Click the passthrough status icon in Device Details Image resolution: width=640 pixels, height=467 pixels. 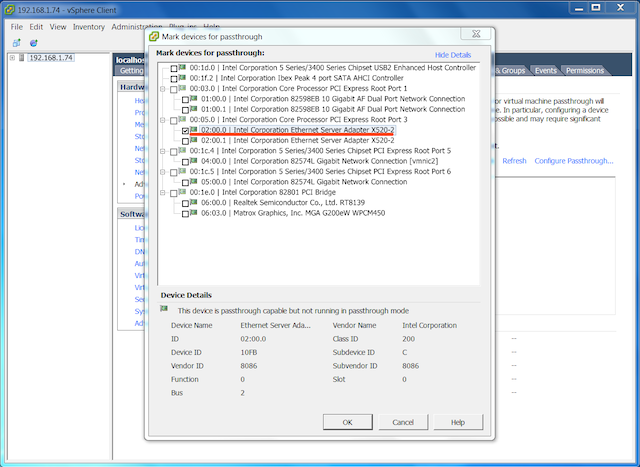[x=164, y=309]
